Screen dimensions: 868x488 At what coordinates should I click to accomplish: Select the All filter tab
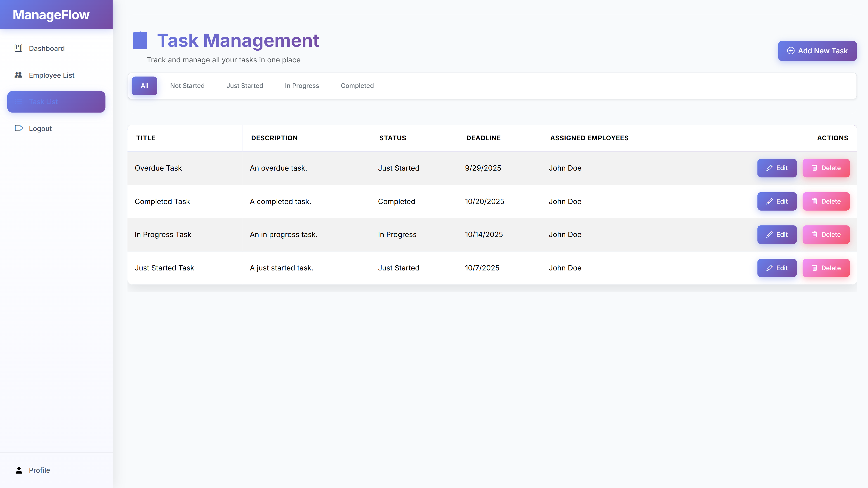point(144,86)
